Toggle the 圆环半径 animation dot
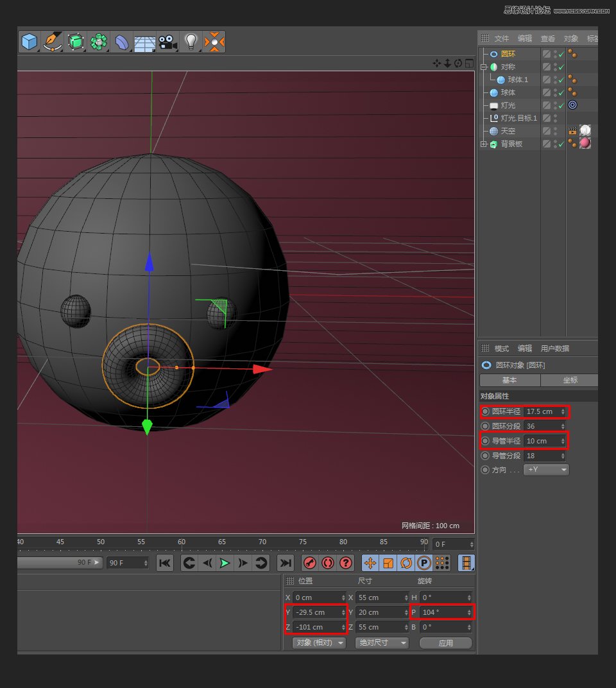Screen dimensions: 616x688 pyautogui.click(x=486, y=411)
